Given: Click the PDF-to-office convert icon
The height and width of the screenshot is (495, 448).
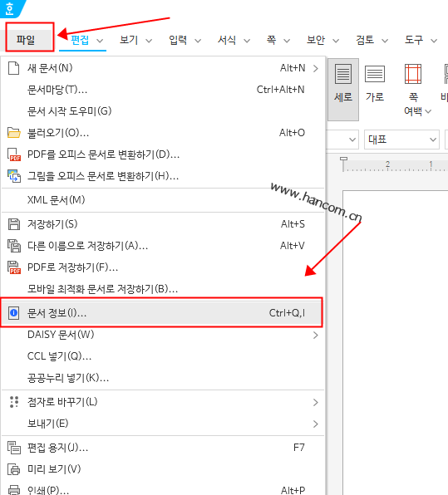Looking at the screenshot, I should pyautogui.click(x=14, y=154).
